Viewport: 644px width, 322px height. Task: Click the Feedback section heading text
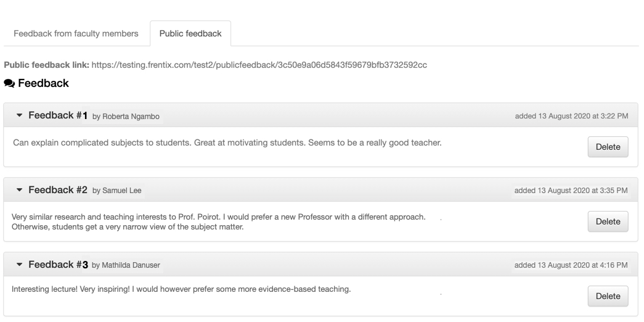coord(44,83)
